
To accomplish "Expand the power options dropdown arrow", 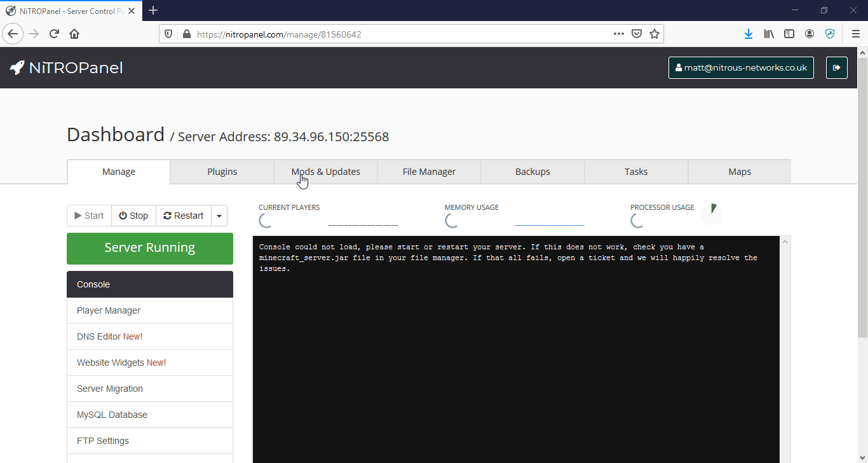I will pos(219,216).
